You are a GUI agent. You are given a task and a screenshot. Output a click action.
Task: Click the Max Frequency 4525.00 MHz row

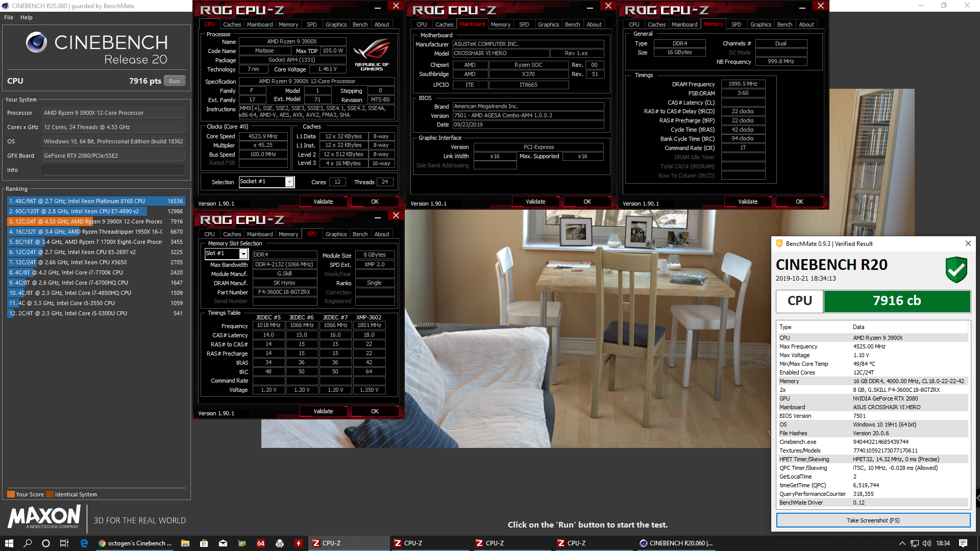click(872, 346)
